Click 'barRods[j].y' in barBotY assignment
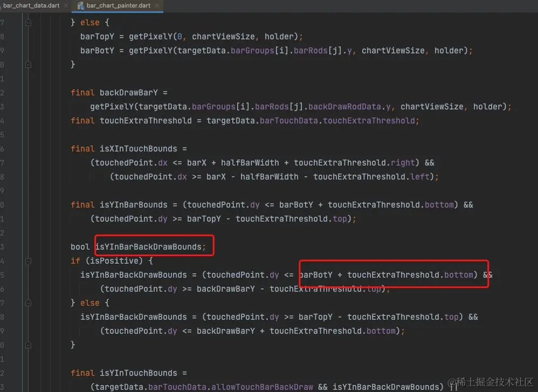Screen dimensions: 538x392 tap(322, 51)
